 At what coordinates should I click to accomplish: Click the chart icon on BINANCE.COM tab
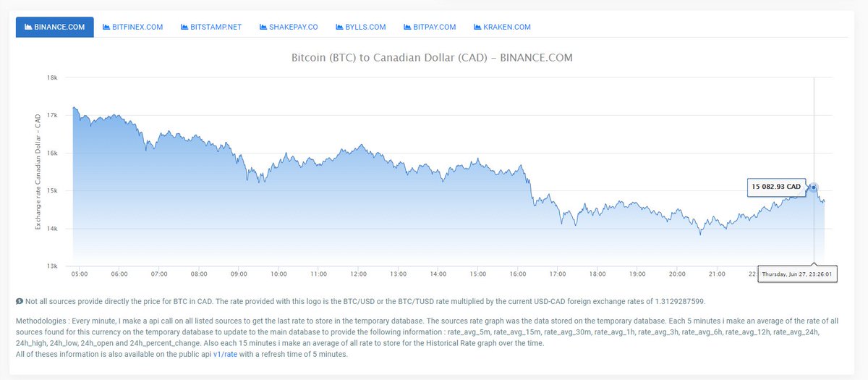click(x=28, y=28)
